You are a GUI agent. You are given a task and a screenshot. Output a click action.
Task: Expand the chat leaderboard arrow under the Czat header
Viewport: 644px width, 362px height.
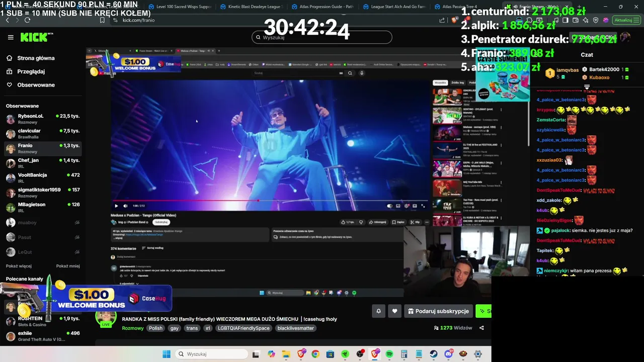point(587,87)
